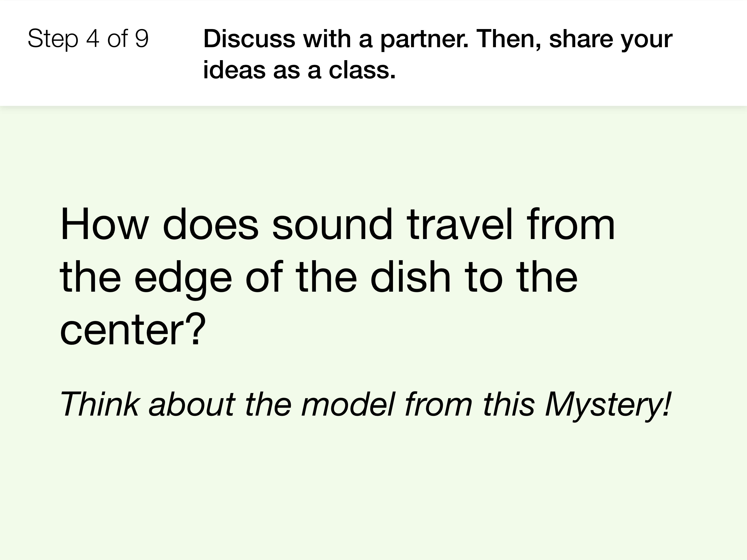Click the word "travel" in the question
This screenshot has width=747, height=560.
pos(460,225)
